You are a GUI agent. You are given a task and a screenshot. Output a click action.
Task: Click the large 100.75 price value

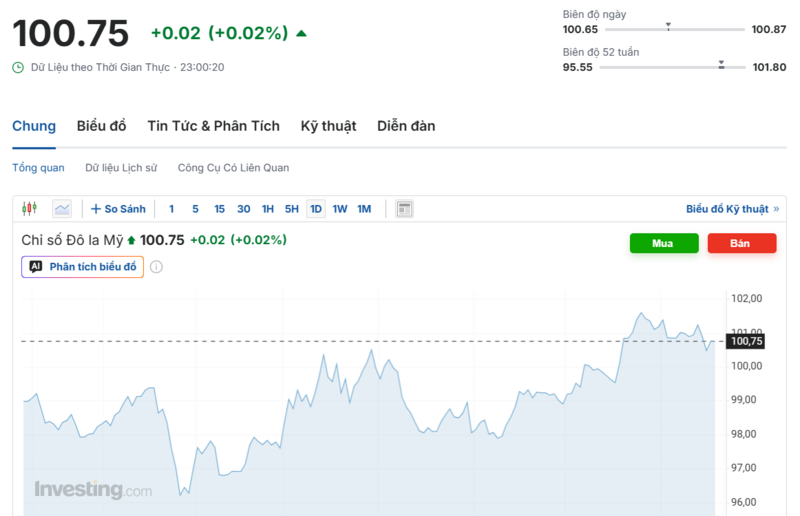click(70, 34)
